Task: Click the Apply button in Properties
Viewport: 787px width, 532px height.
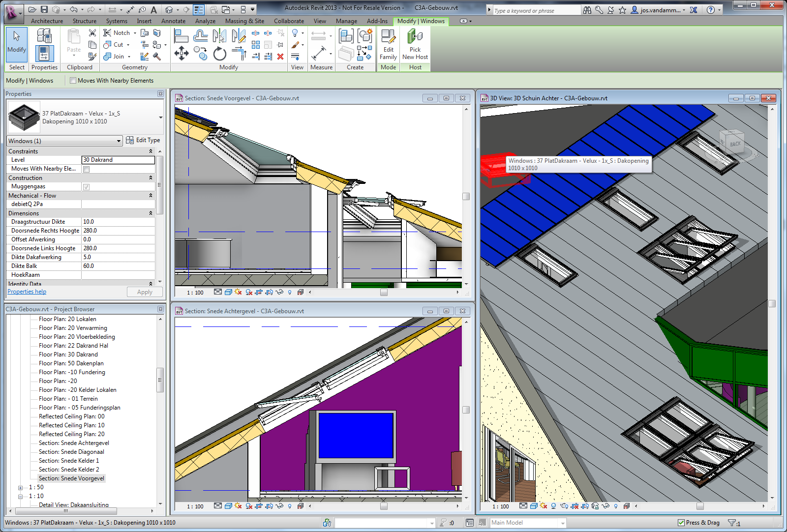Action: 145,292
